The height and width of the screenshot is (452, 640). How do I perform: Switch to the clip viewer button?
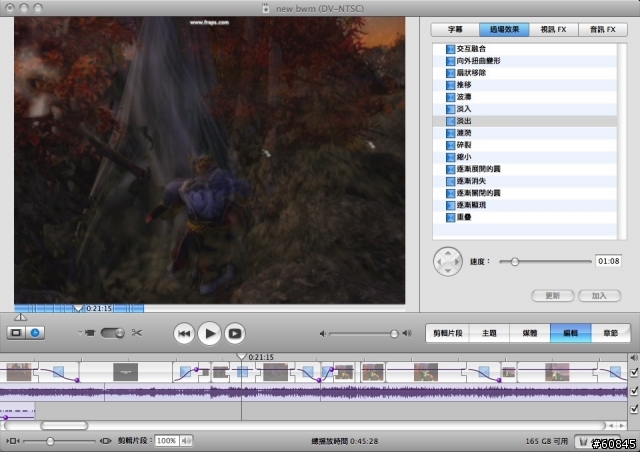click(x=16, y=333)
